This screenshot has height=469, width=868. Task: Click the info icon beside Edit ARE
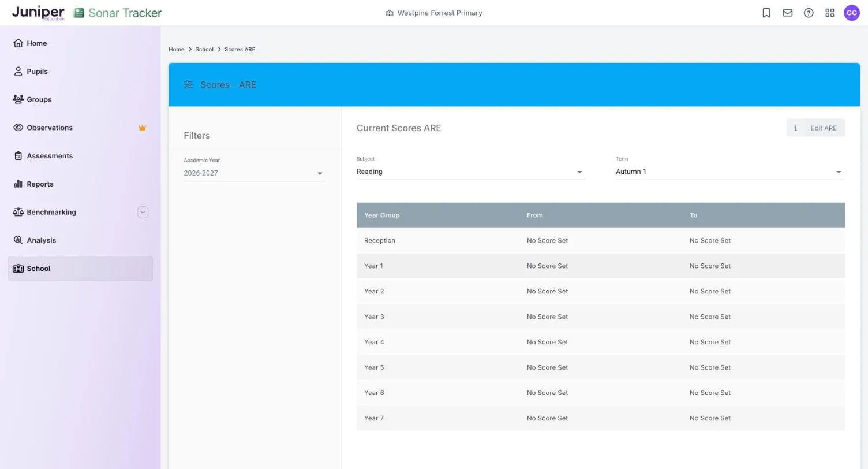tap(795, 128)
